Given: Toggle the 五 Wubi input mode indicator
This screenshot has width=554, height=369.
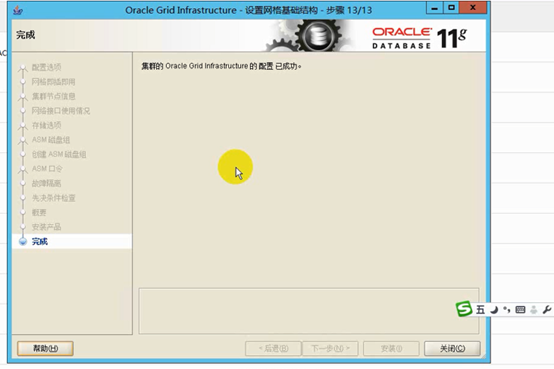Looking at the screenshot, I should 480,310.
